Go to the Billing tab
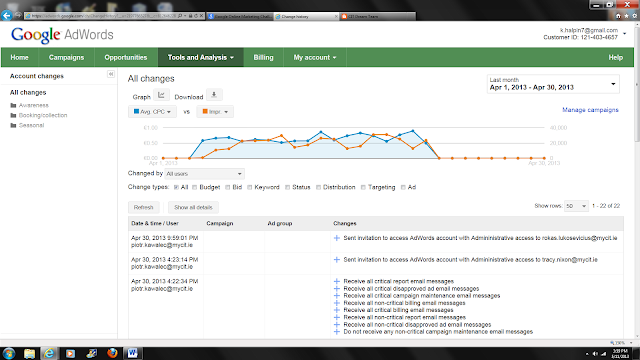 point(263,58)
